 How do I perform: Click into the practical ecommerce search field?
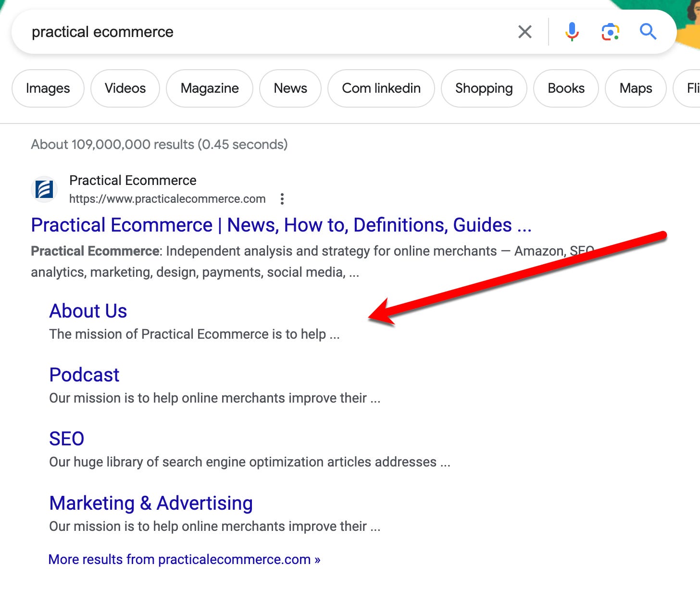pos(269,32)
